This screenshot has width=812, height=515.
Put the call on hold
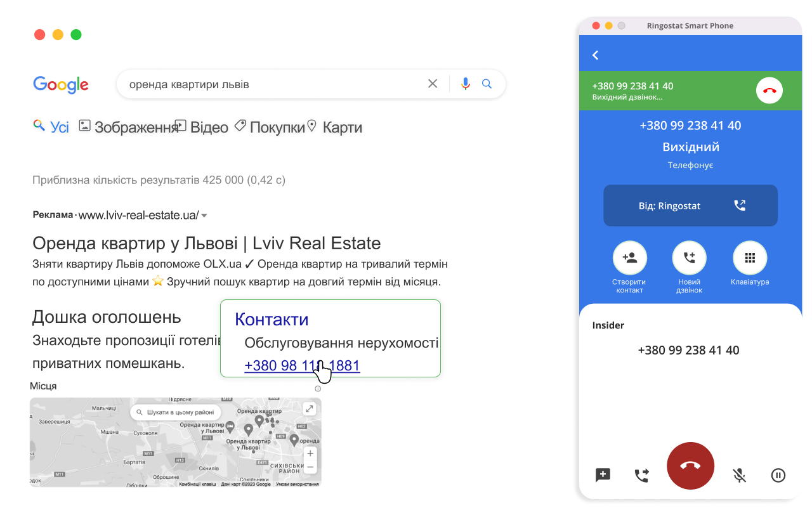pyautogui.click(x=778, y=475)
